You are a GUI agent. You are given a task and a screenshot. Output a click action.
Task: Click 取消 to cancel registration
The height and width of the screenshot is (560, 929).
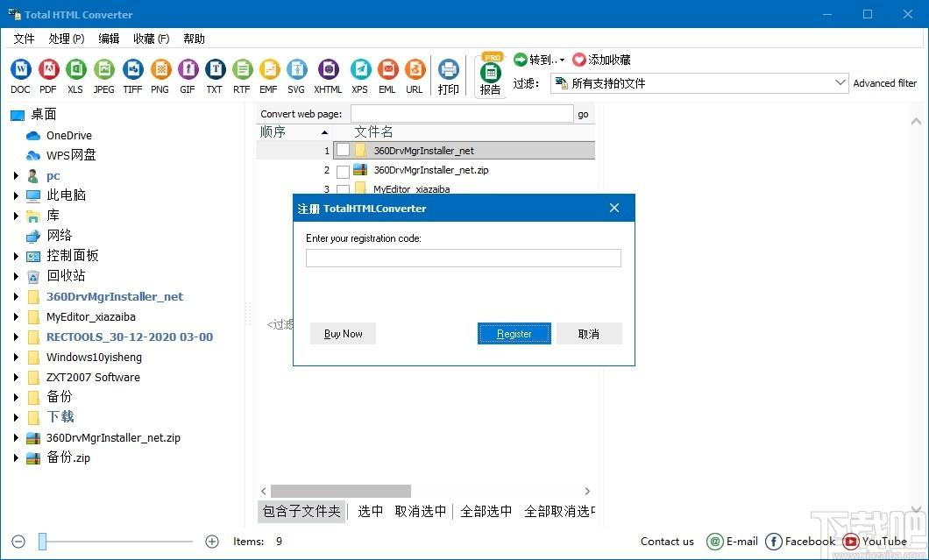click(589, 334)
